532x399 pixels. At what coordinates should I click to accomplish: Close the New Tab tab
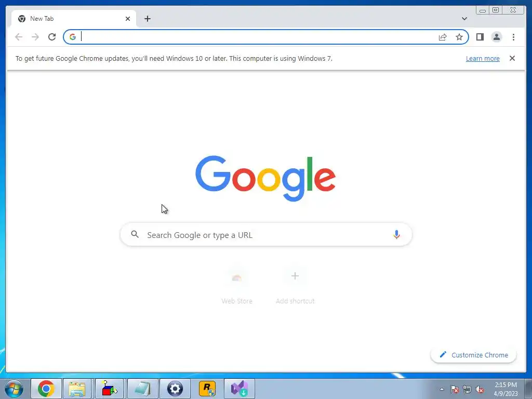coord(128,19)
